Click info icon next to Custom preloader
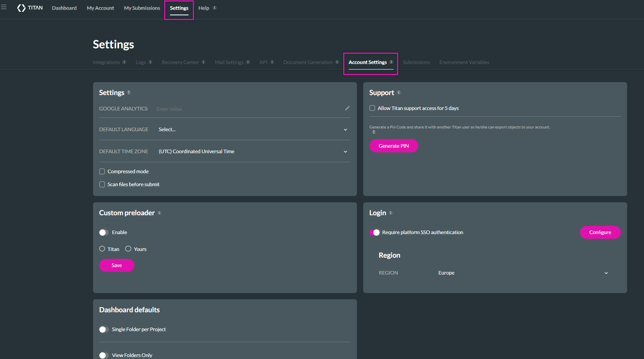 [159, 212]
